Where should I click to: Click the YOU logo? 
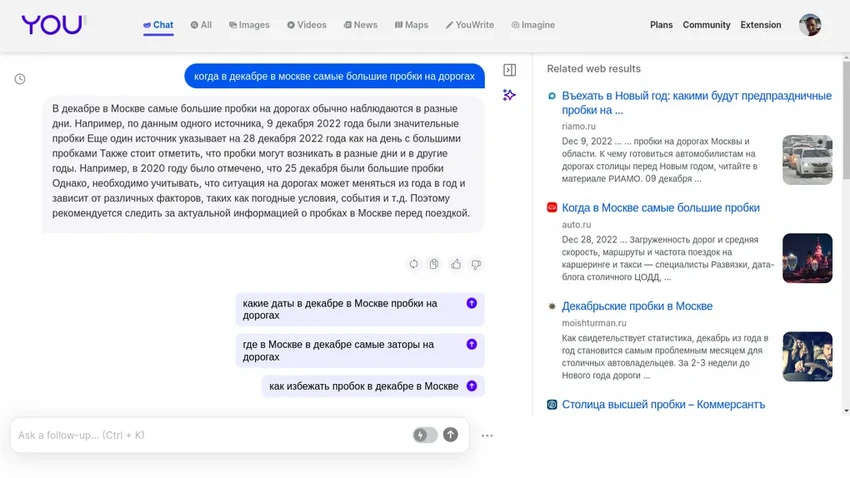[53, 25]
